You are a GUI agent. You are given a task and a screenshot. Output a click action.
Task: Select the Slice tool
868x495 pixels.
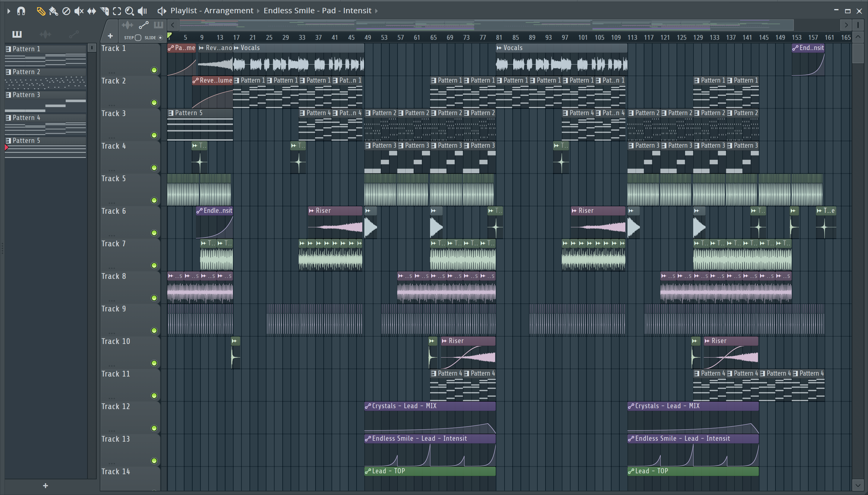105,11
